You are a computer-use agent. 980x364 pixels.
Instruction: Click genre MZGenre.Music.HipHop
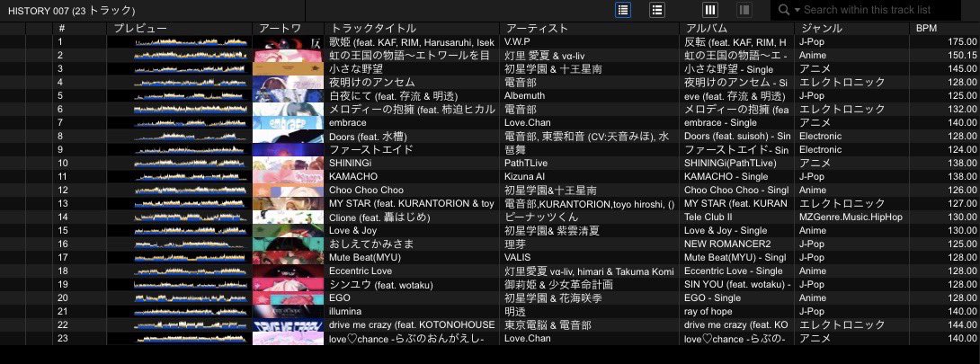point(851,218)
